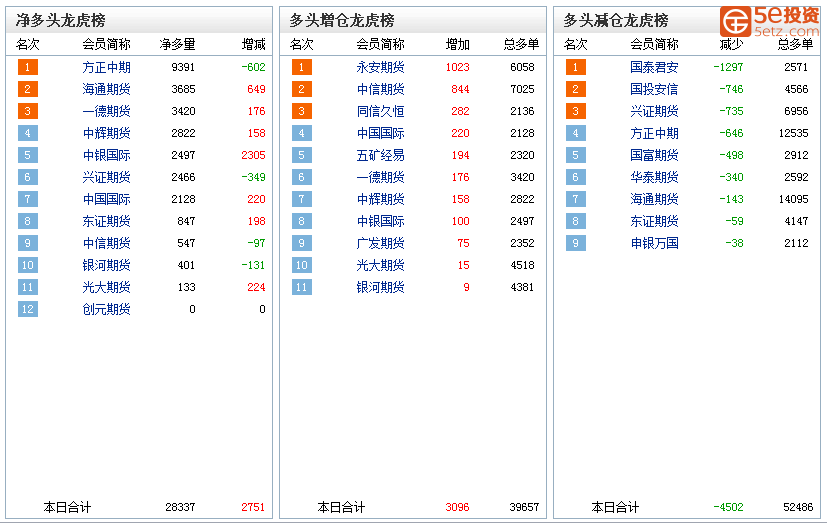The width and height of the screenshot is (827, 523).
Task: Open 银河期货 in the 净多头龙虎榜 list
Action: (107, 265)
